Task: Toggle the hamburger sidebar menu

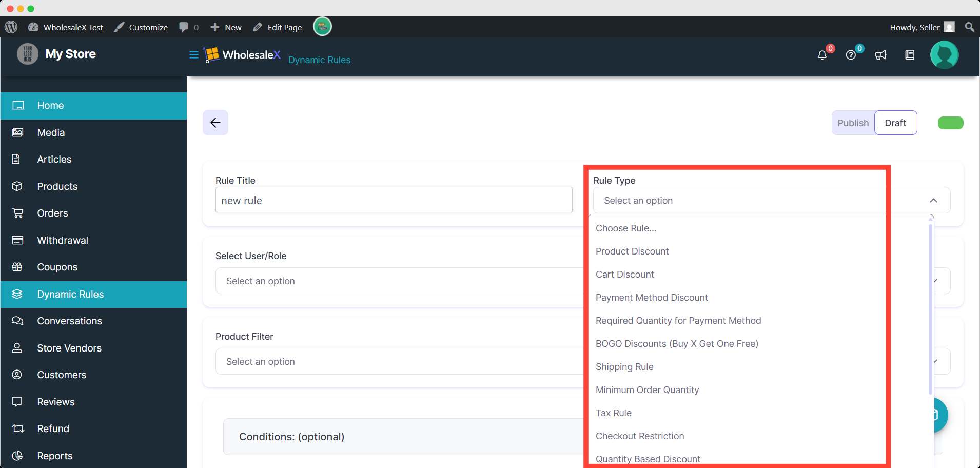Action: point(194,55)
